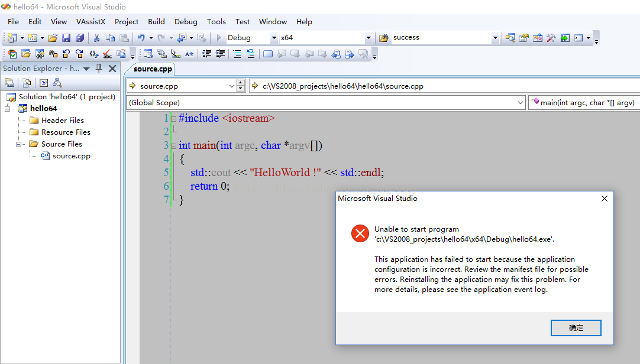The height and width of the screenshot is (364, 640).
Task: Click the Find in Files binoculars-folder icon
Action: pos(383,38)
